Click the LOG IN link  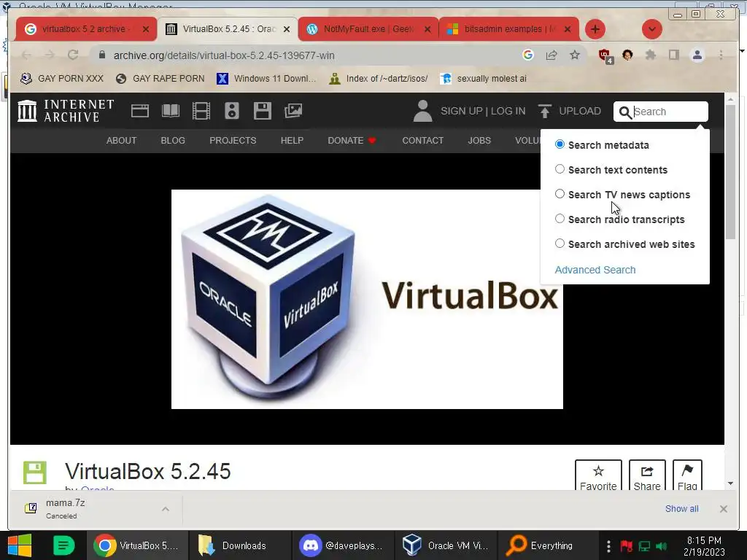[x=508, y=111]
